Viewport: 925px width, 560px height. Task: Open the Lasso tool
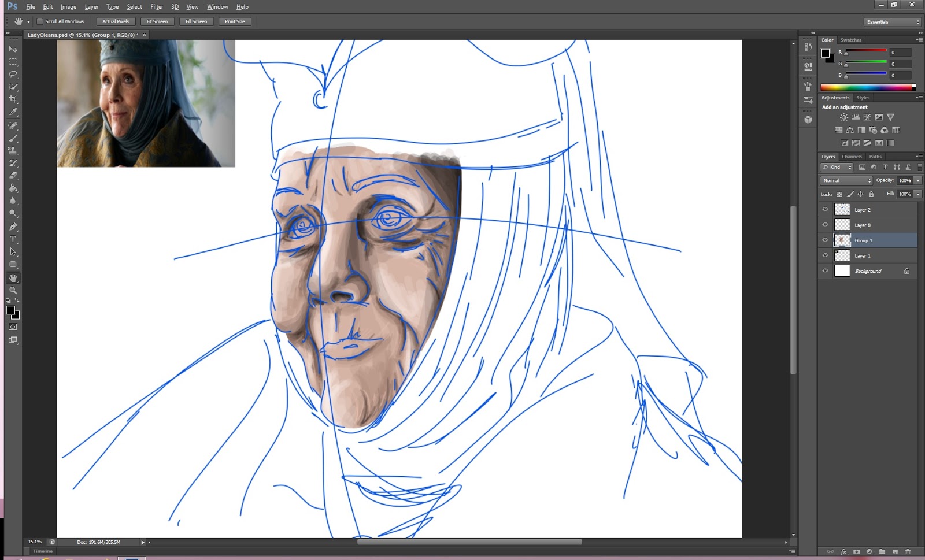(x=13, y=75)
